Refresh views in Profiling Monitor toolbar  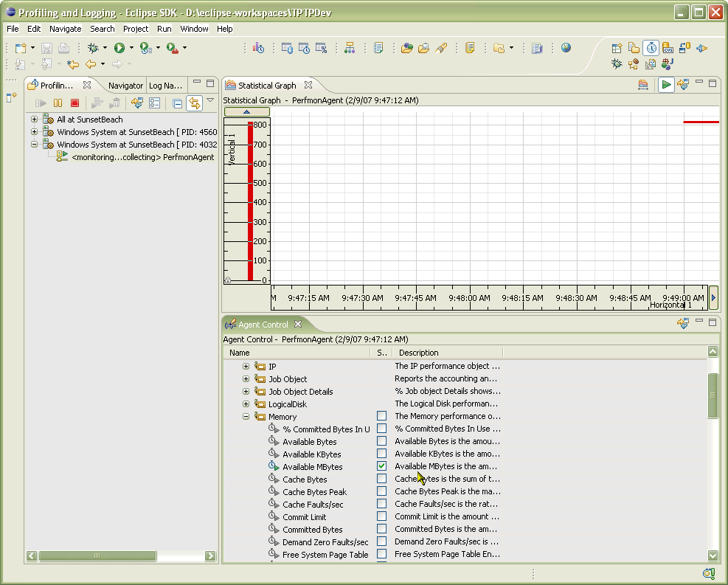pos(137,103)
